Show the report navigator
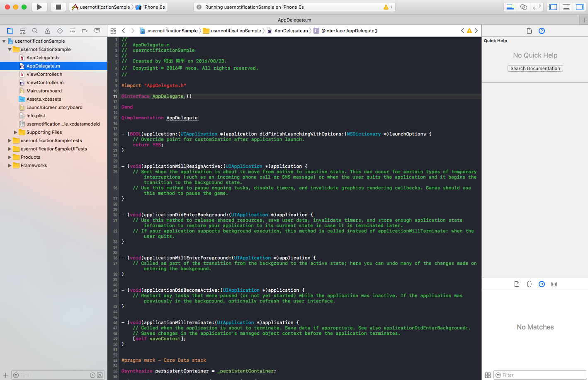This screenshot has height=380, width=588. click(x=97, y=31)
